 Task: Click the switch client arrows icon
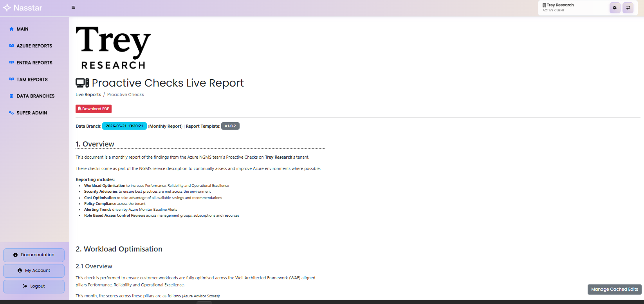click(628, 8)
